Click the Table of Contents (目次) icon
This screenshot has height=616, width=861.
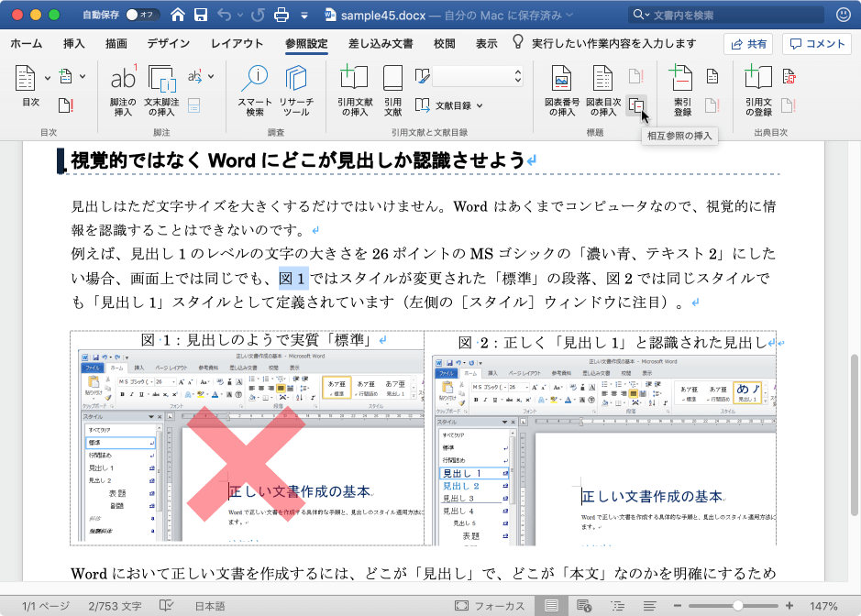(x=26, y=79)
